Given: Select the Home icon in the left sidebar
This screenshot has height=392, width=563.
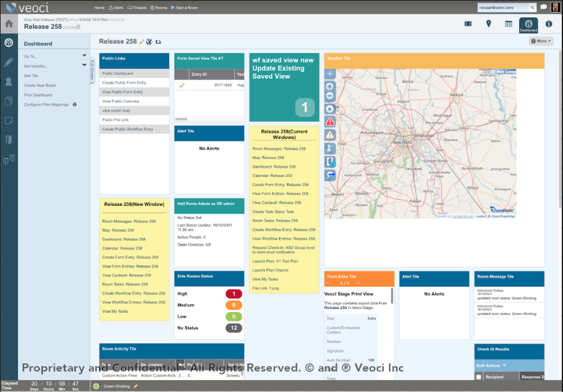Looking at the screenshot, I should click(x=9, y=22).
